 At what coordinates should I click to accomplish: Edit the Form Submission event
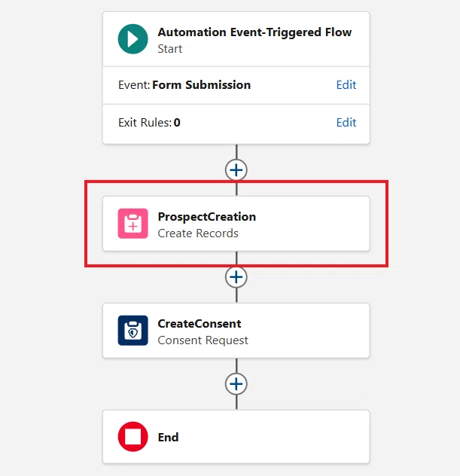[x=346, y=84]
